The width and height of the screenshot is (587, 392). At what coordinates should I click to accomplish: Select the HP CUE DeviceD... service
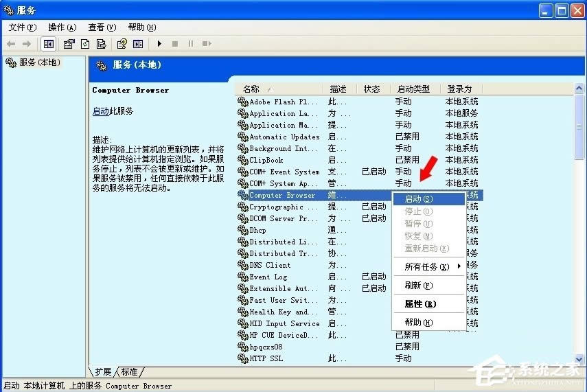[359, 335]
